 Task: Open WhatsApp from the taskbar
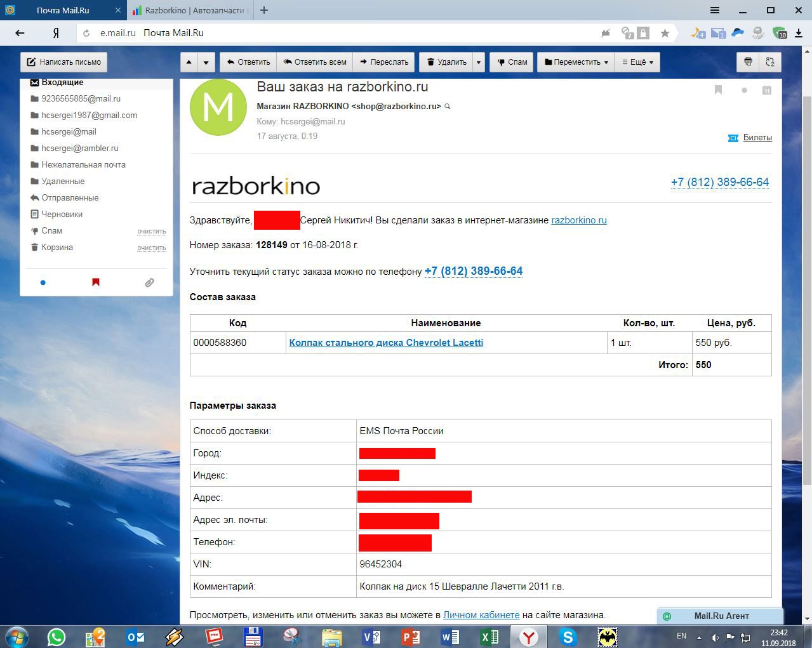[57, 637]
